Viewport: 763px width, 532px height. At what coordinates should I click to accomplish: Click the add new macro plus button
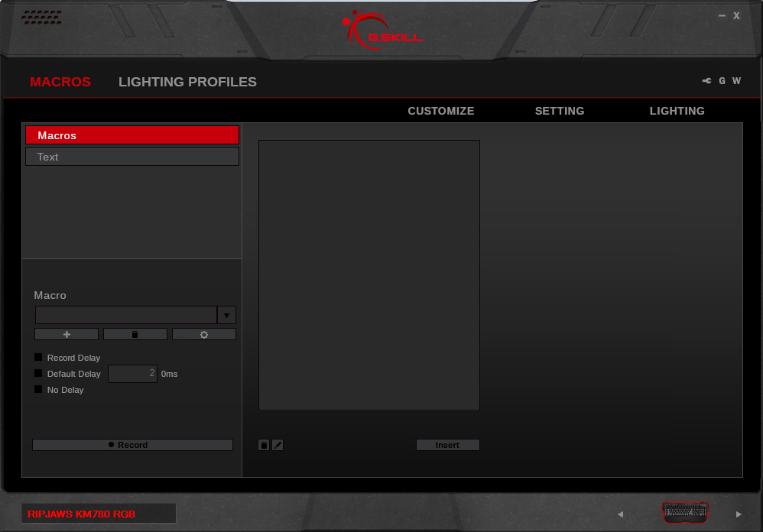[x=67, y=335]
